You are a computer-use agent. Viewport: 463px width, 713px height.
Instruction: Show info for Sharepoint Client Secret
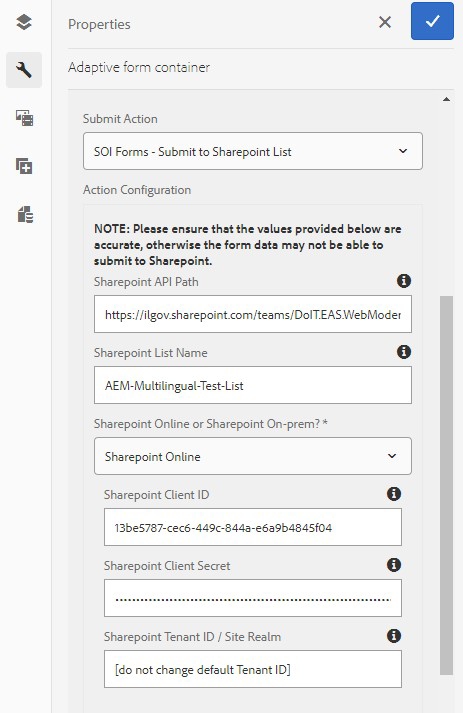pos(394,565)
